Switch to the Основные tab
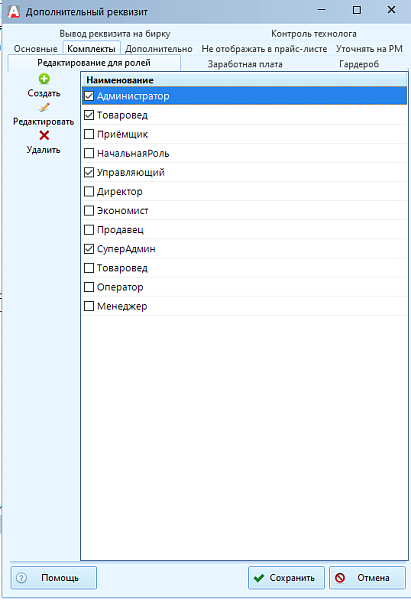Image resolution: width=411 pixels, height=600 pixels. point(36,49)
